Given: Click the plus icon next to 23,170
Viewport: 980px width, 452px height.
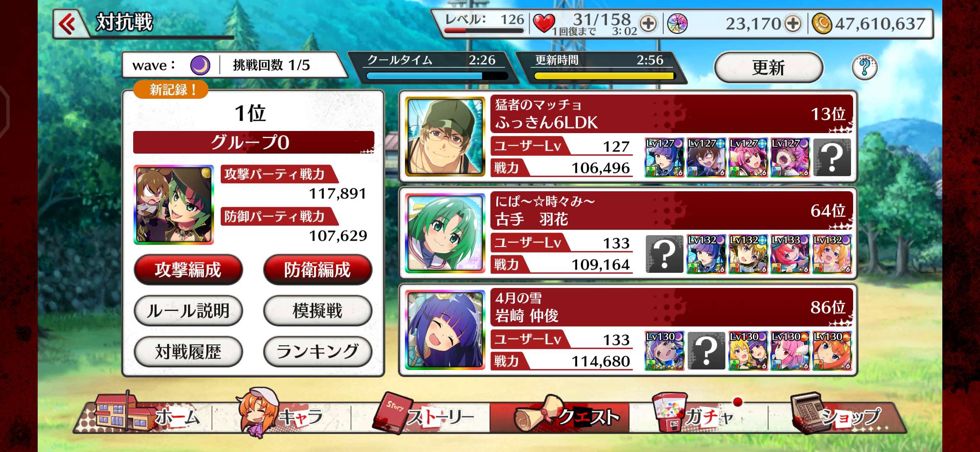Looking at the screenshot, I should pyautogui.click(x=793, y=23).
